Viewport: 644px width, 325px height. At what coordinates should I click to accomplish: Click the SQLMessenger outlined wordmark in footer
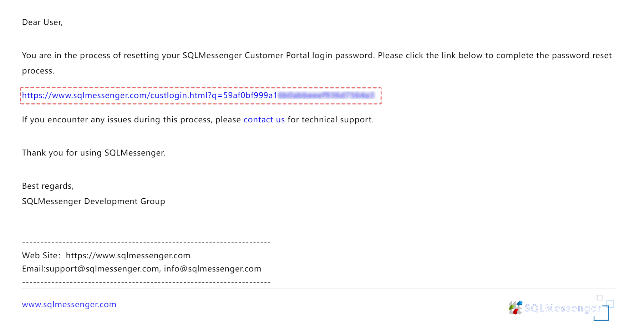pyautogui.click(x=563, y=308)
